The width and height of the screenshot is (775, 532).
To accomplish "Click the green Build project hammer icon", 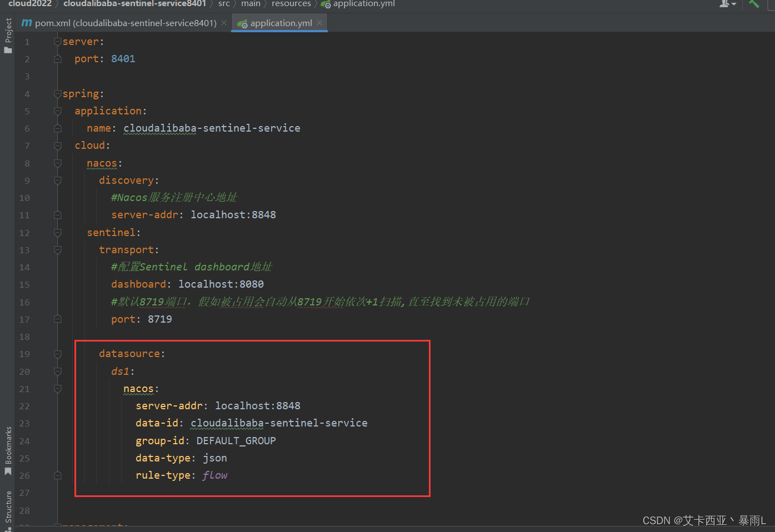I will pyautogui.click(x=754, y=3).
